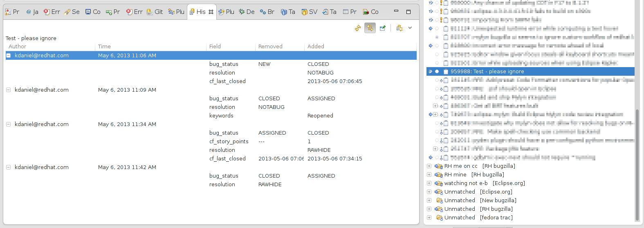Expand the watching not e-b query
The height and width of the screenshot is (228, 644).
(x=429, y=183)
